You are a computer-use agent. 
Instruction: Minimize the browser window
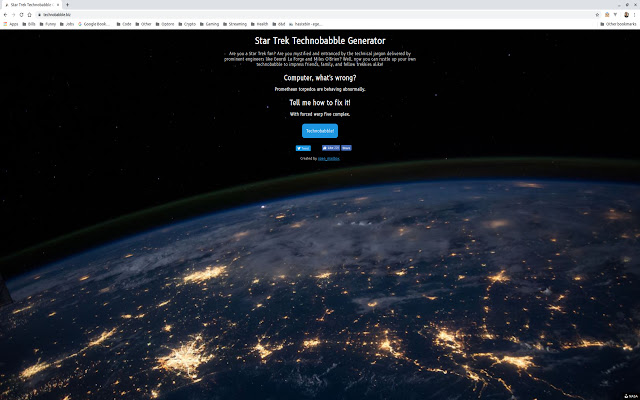(620, 5)
